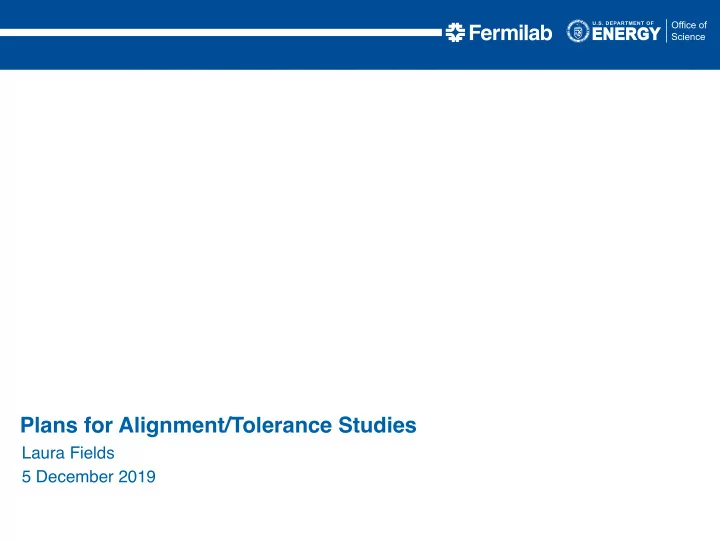The height and width of the screenshot is (540, 720).
Task: Click the Fermilab logo
Action: coord(499,33)
